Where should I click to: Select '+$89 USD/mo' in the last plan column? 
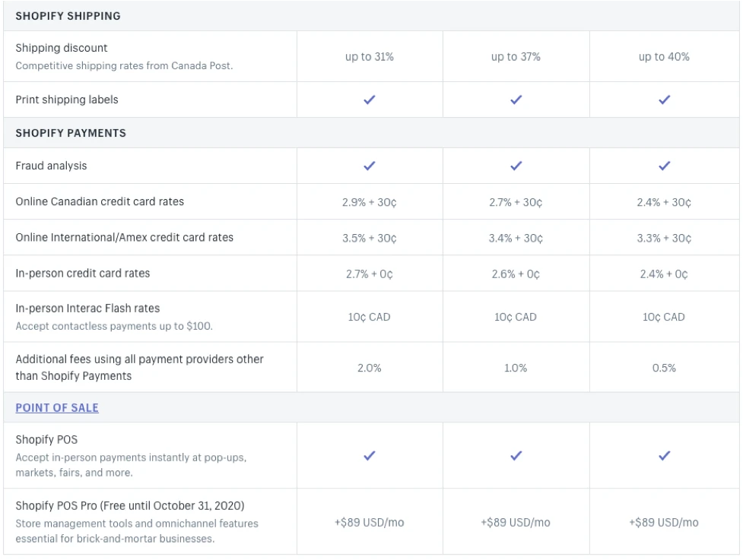[x=664, y=523]
